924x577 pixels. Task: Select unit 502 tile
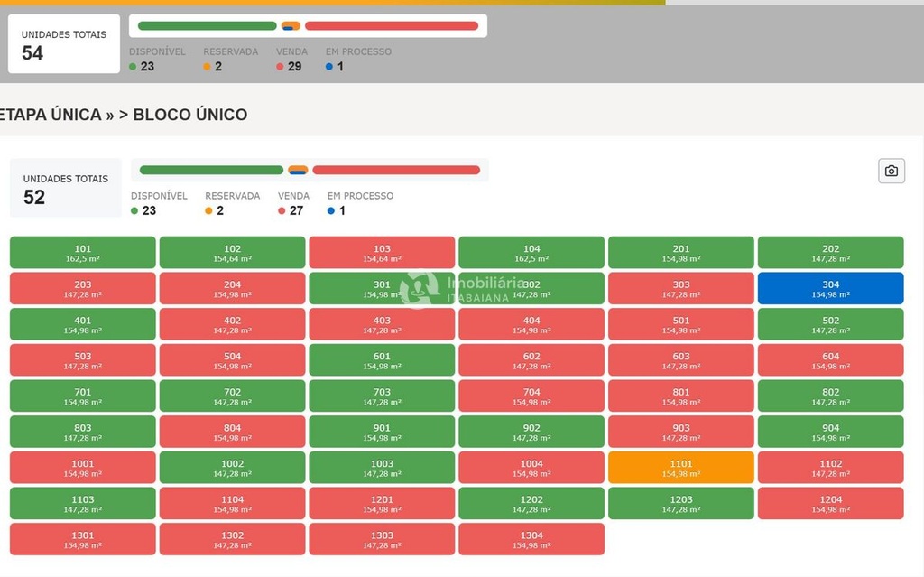[x=831, y=324]
